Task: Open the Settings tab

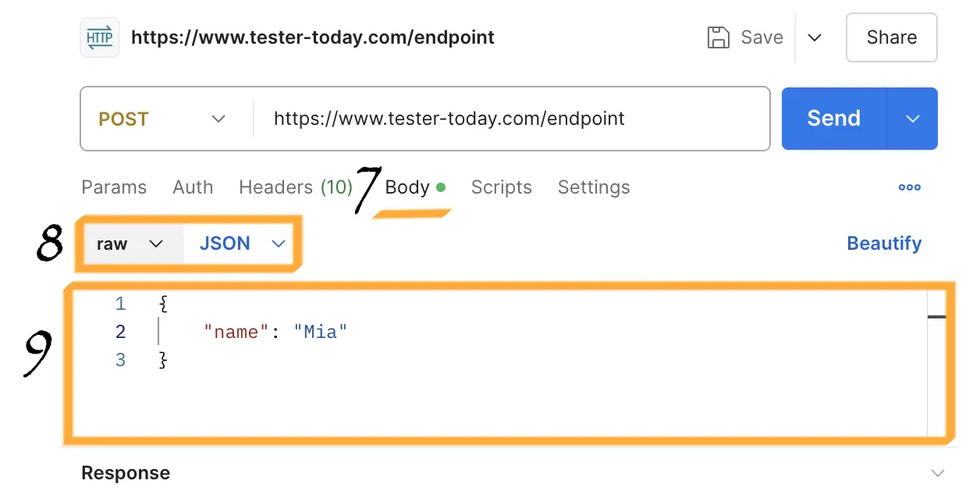Action: [593, 187]
